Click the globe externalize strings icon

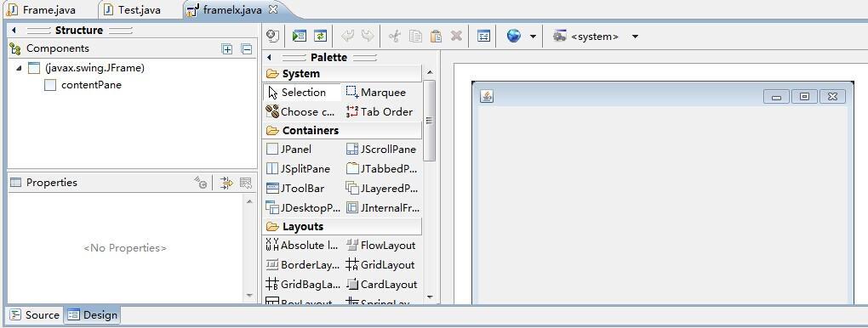[x=514, y=37]
